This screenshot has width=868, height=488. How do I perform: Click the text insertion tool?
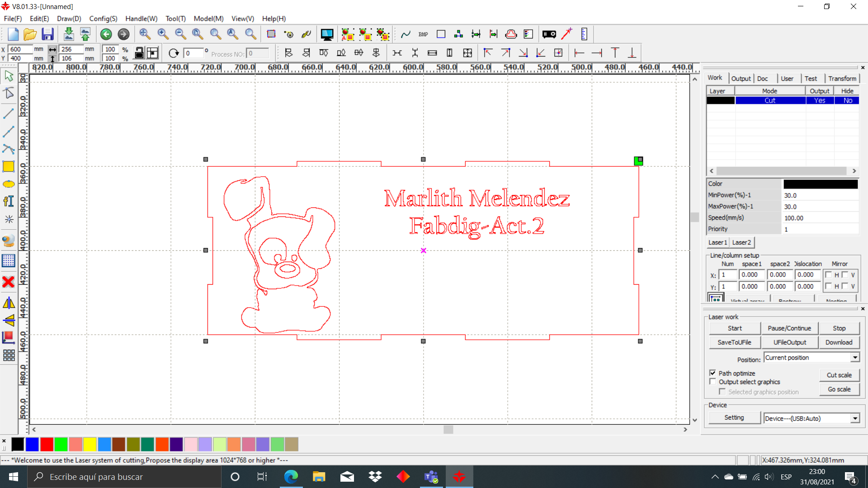tap(9, 202)
